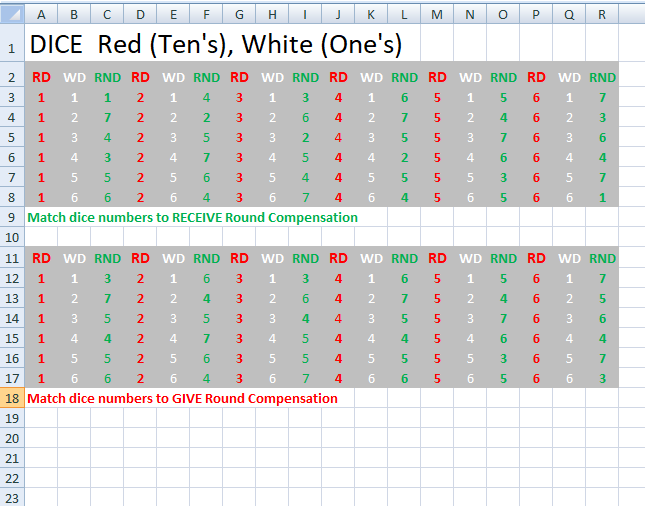Select row 9 header
645x506 pixels.
pos(12,217)
